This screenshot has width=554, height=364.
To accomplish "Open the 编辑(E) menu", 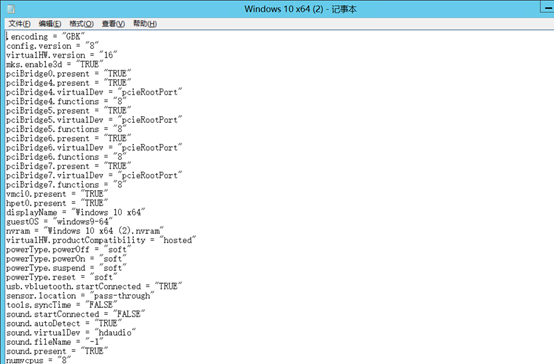I will 50,24.
